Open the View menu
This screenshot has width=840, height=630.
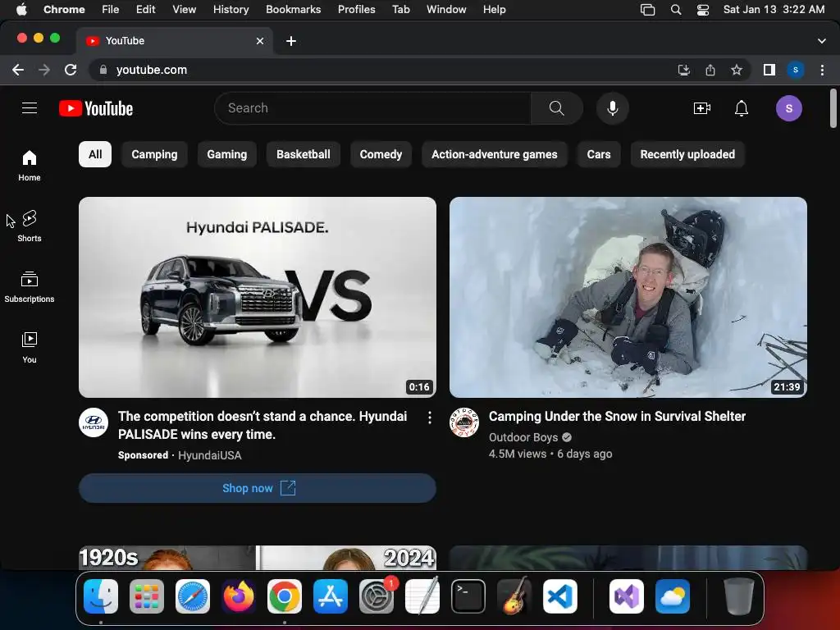pyautogui.click(x=184, y=10)
